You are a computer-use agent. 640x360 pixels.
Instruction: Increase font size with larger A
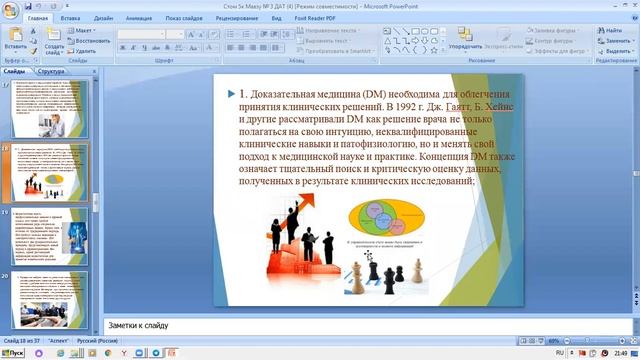pyautogui.click(x=191, y=35)
